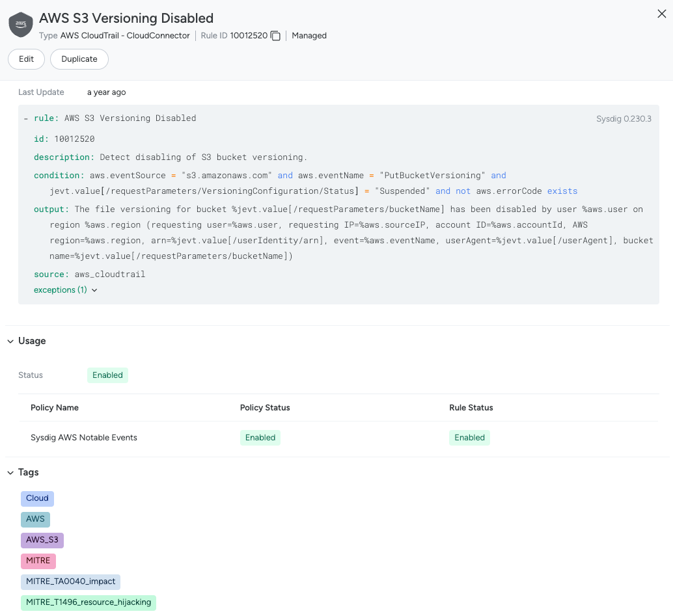Click the Enabled badge under Policy Status
The image size is (673, 616).
[260, 438]
